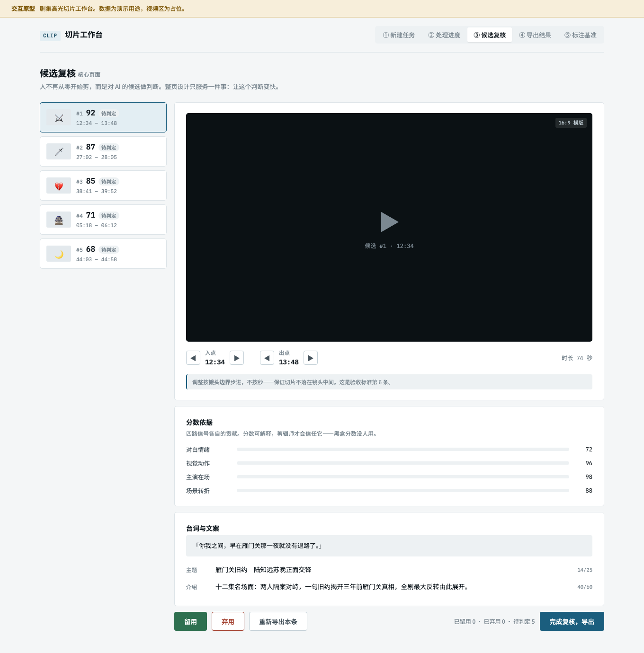The height and width of the screenshot is (653, 644).
Task: Click the quoted dialogue line about 雁门关
Action: 389,546
